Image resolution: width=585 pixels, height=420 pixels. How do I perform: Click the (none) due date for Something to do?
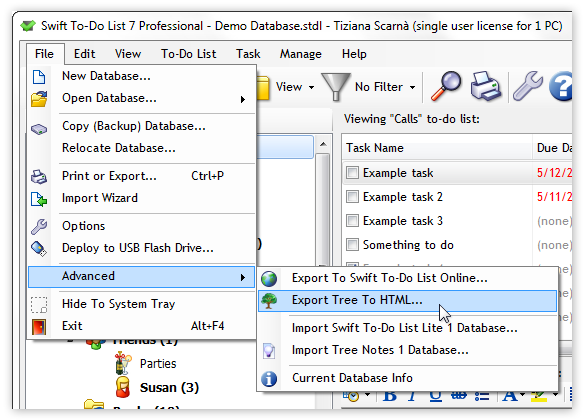[554, 245]
